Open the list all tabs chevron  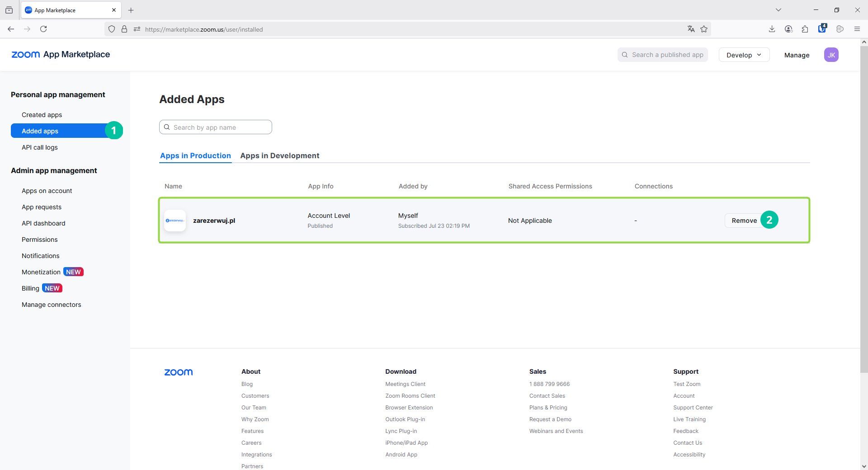778,10
